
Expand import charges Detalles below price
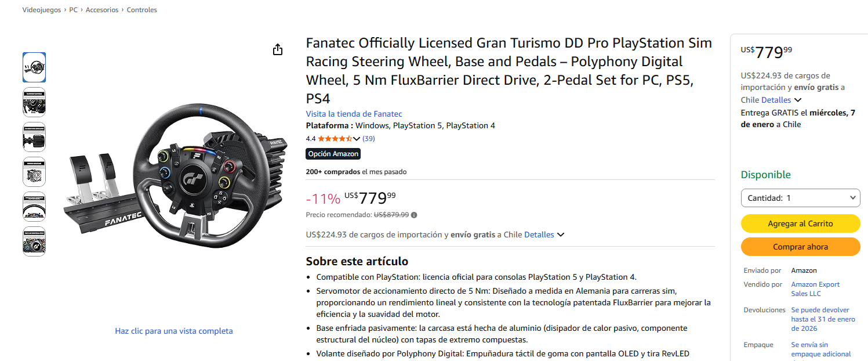click(544, 235)
